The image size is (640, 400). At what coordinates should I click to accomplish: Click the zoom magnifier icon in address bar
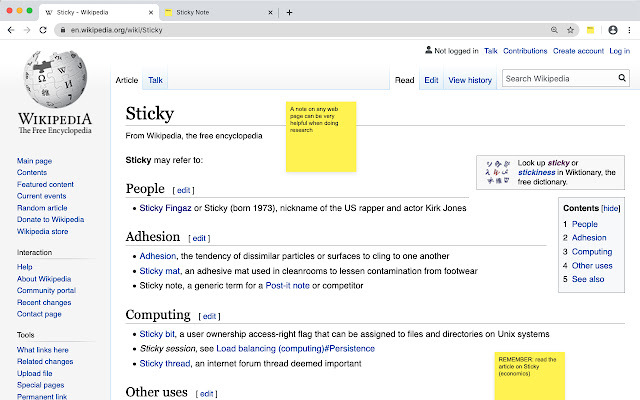tap(554, 30)
